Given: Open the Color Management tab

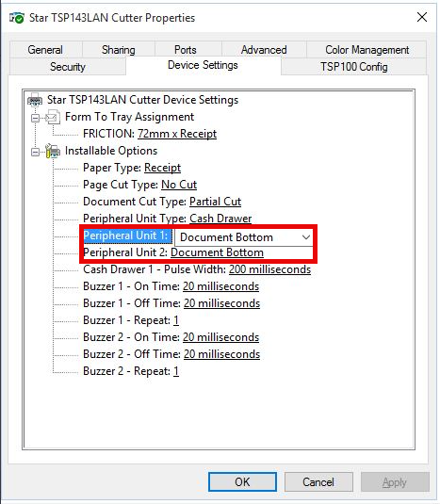Looking at the screenshot, I should [x=367, y=50].
